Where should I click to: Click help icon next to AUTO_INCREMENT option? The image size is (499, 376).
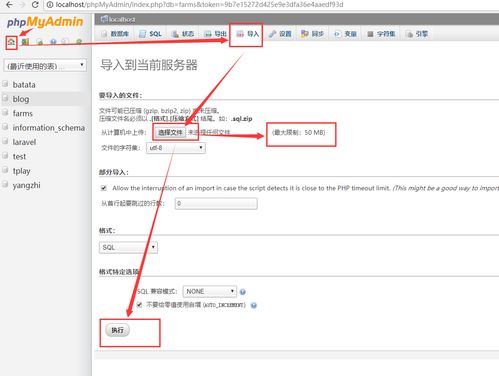click(x=254, y=305)
